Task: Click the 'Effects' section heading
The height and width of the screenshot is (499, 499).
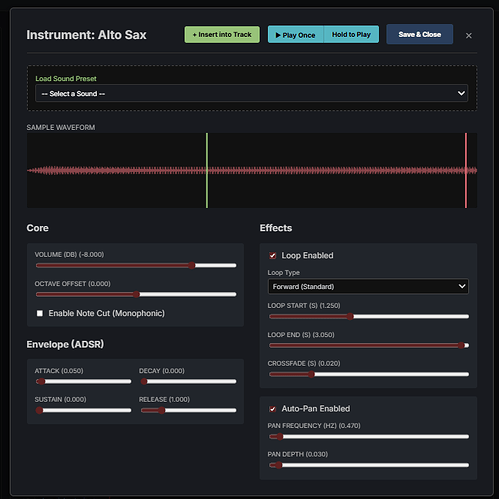Action: 276,228
